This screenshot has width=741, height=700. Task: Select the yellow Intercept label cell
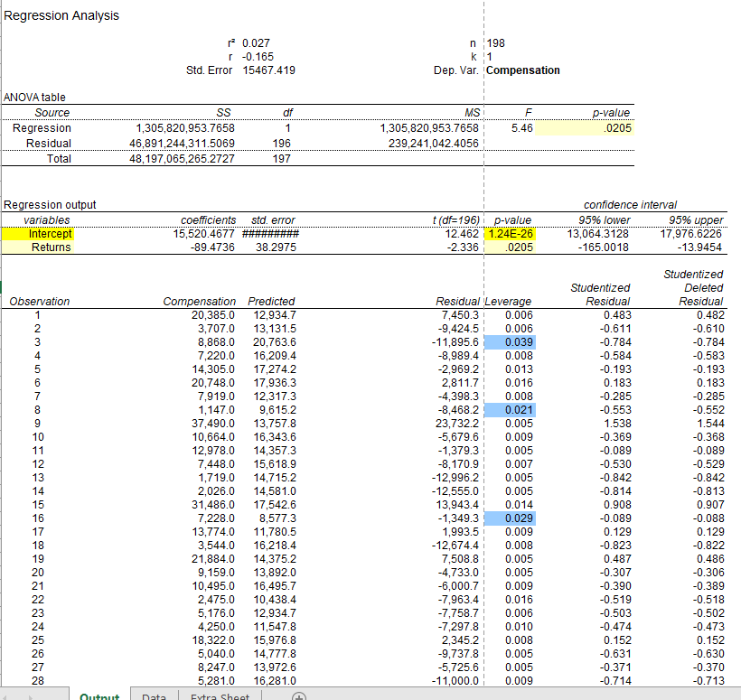pyautogui.click(x=38, y=234)
